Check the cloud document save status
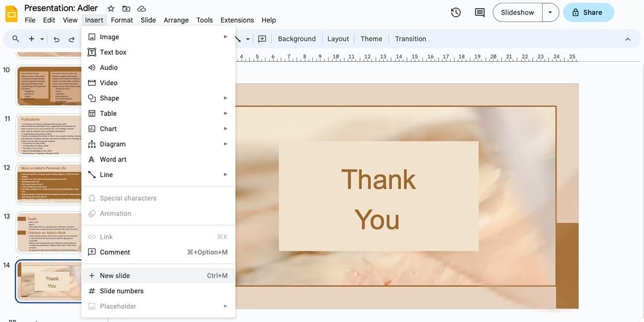 coord(141,8)
